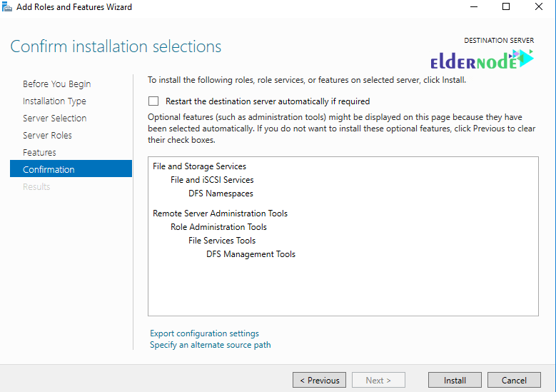Cancel the wizard
This screenshot has height=392, width=556.
(x=514, y=380)
